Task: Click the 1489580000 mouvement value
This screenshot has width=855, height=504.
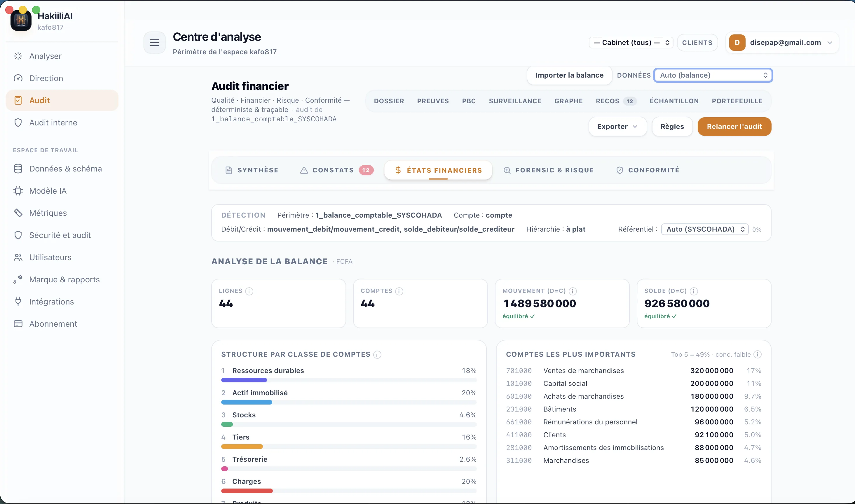Action: 540,303
